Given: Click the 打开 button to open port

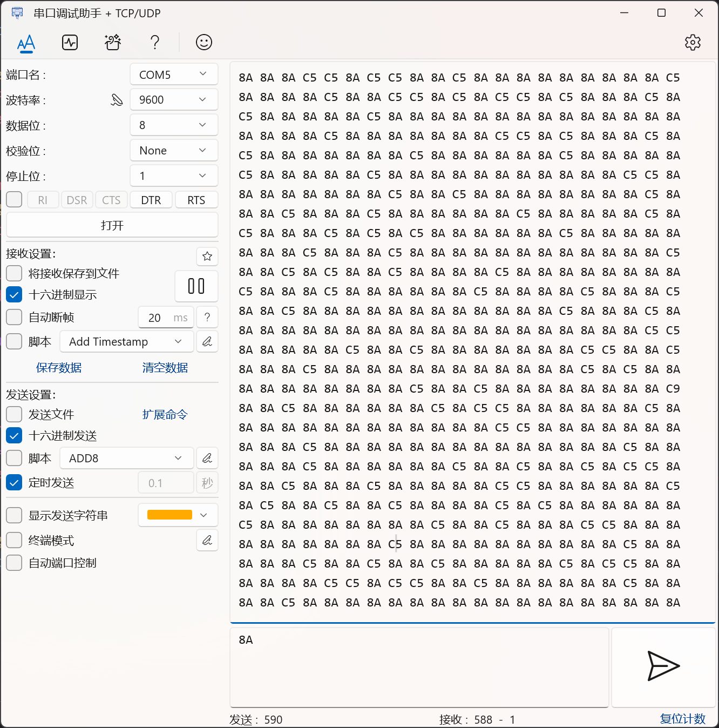Looking at the screenshot, I should 112,225.
